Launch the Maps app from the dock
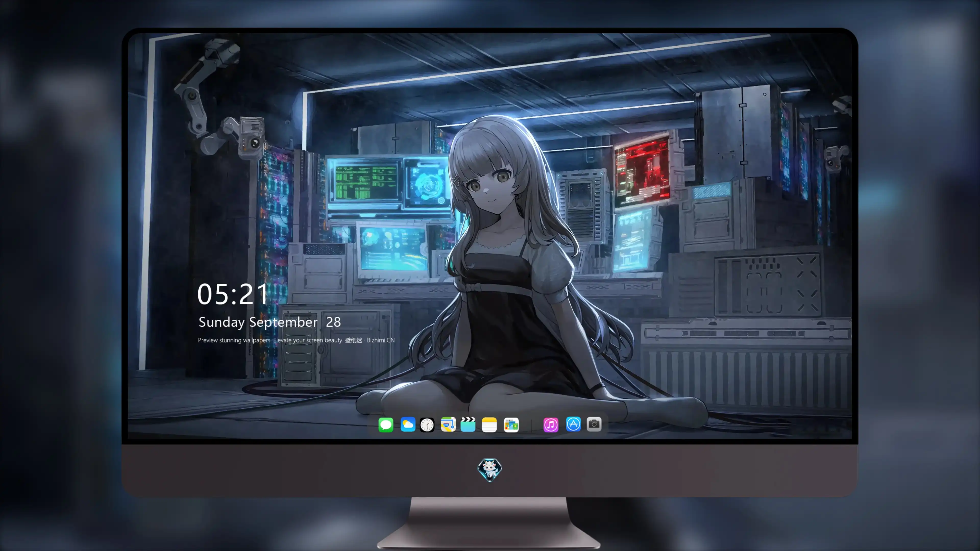 point(448,424)
